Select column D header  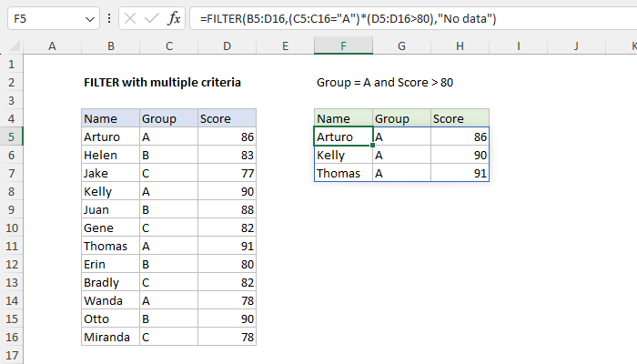tap(227, 45)
